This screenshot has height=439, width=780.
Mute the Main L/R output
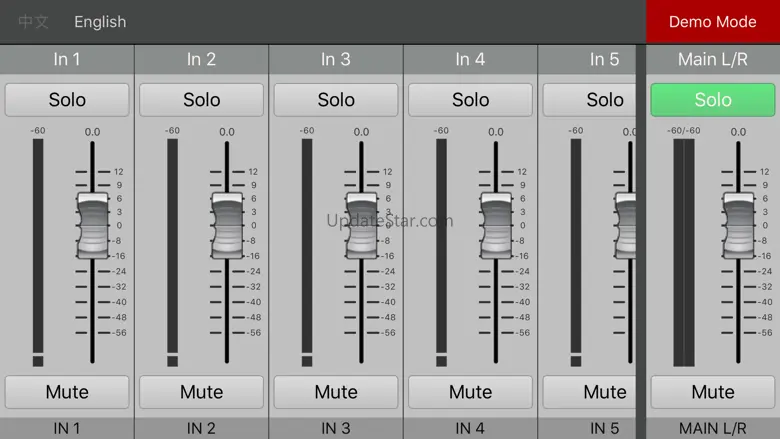(713, 392)
